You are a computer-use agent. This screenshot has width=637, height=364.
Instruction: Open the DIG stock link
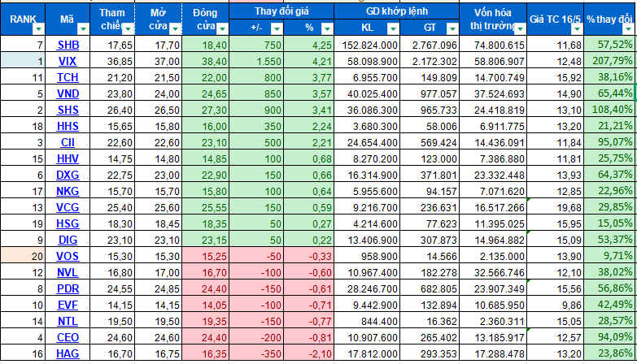pyautogui.click(x=68, y=240)
